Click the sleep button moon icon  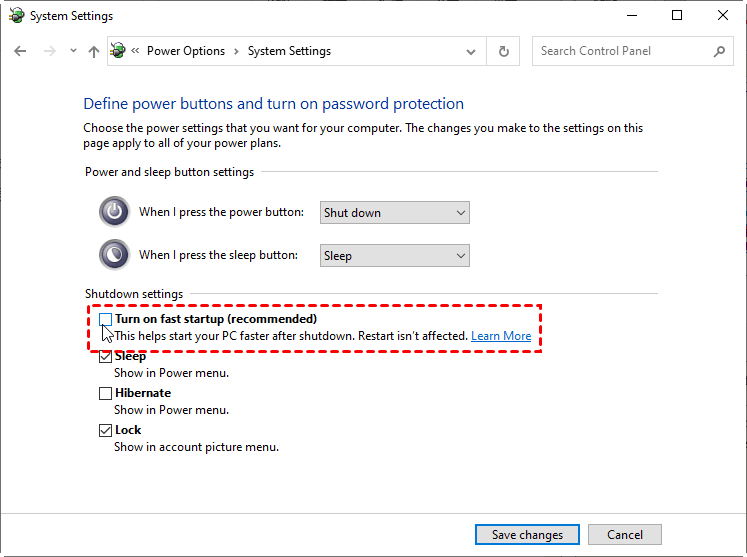click(x=114, y=255)
